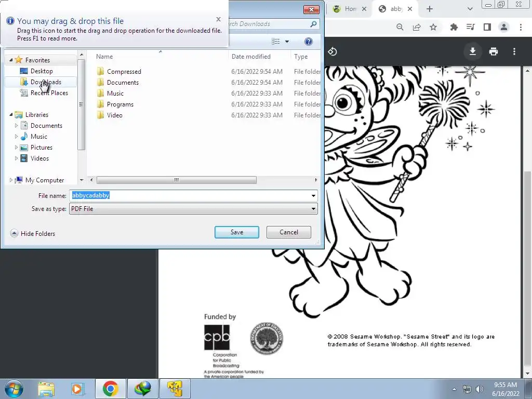Open Chrome three-dot menu

click(x=521, y=27)
